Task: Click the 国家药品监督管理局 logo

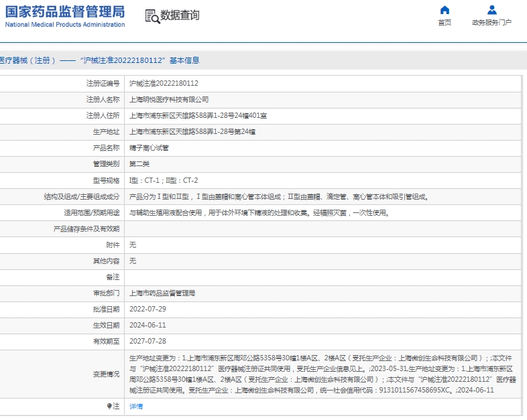Action: (65, 16)
